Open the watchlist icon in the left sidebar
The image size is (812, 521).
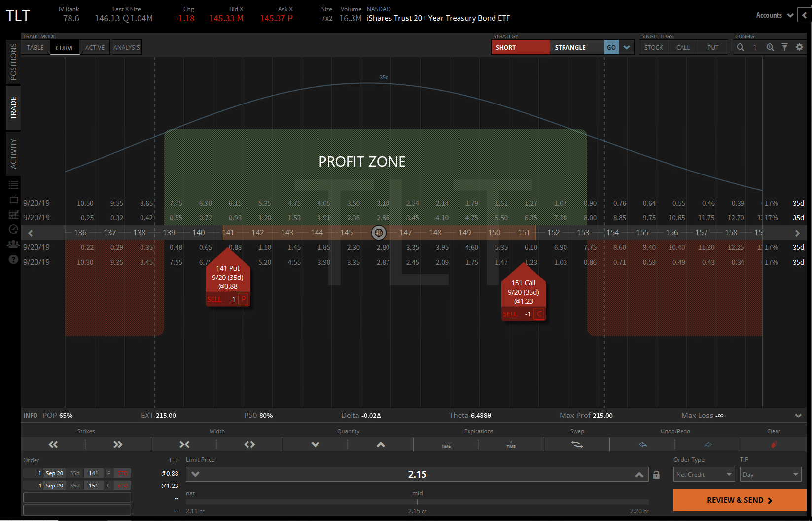click(13, 184)
